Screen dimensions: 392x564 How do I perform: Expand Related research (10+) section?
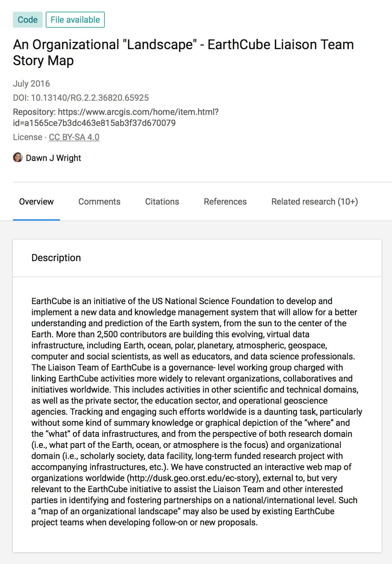[315, 202]
